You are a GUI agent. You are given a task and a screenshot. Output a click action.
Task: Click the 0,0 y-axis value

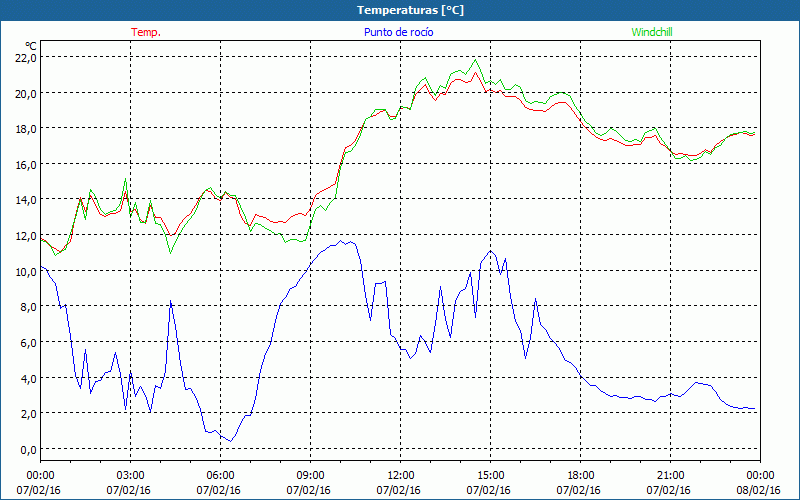point(29,449)
